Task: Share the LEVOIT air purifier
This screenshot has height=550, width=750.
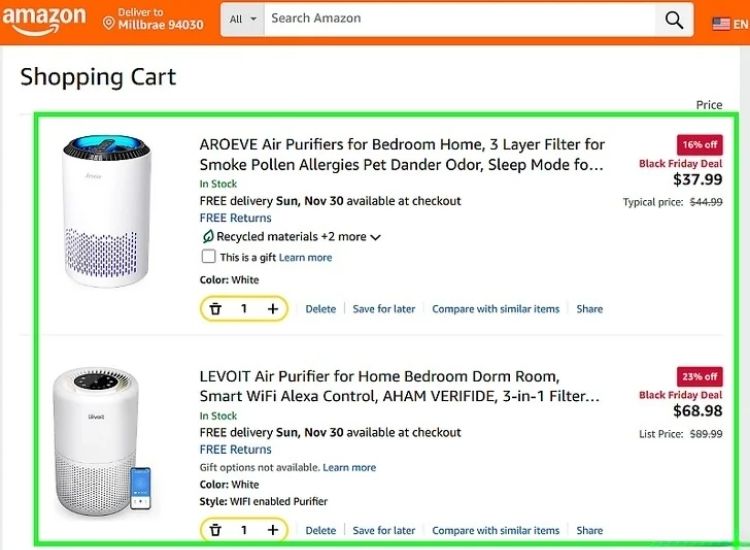Action: 589,530
